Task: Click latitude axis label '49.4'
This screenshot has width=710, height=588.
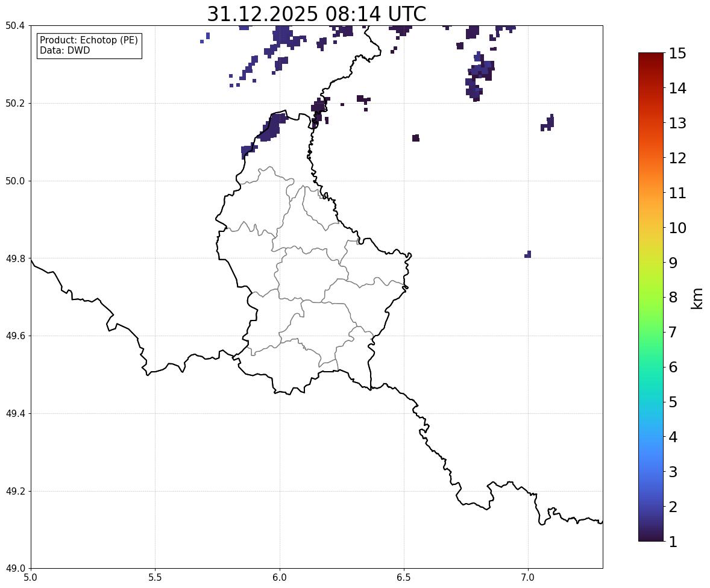Action: click(15, 414)
